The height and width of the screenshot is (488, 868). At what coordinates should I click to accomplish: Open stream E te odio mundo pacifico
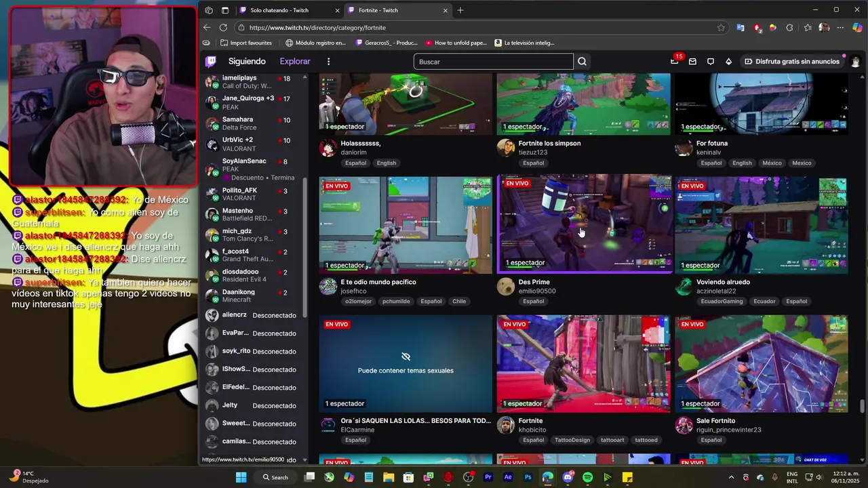pos(378,282)
